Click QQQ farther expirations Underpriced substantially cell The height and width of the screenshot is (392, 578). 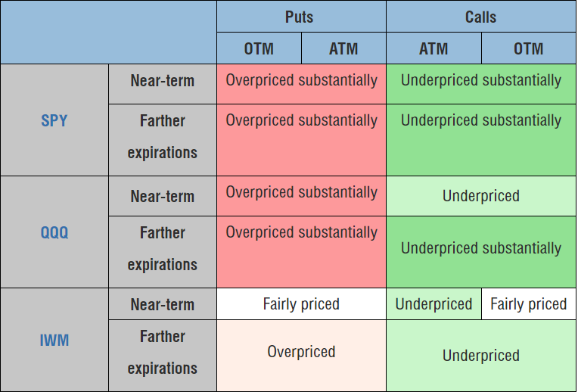(x=481, y=252)
